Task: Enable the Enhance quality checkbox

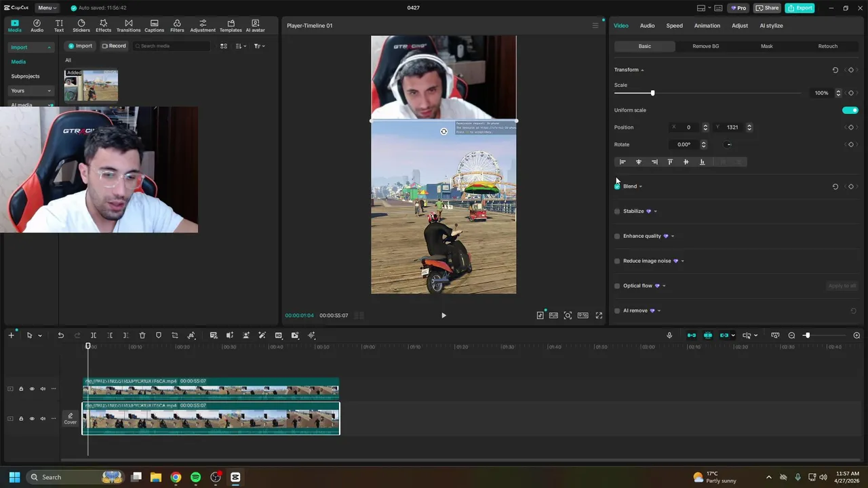Action: coord(617,237)
